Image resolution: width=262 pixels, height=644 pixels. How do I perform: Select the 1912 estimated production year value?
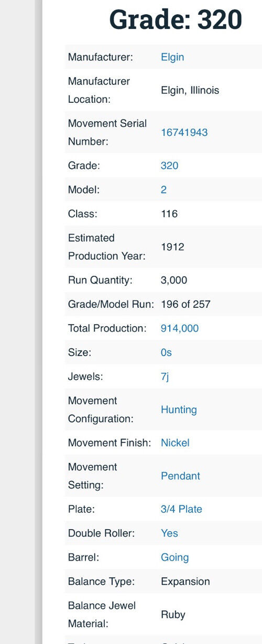pyautogui.click(x=172, y=246)
